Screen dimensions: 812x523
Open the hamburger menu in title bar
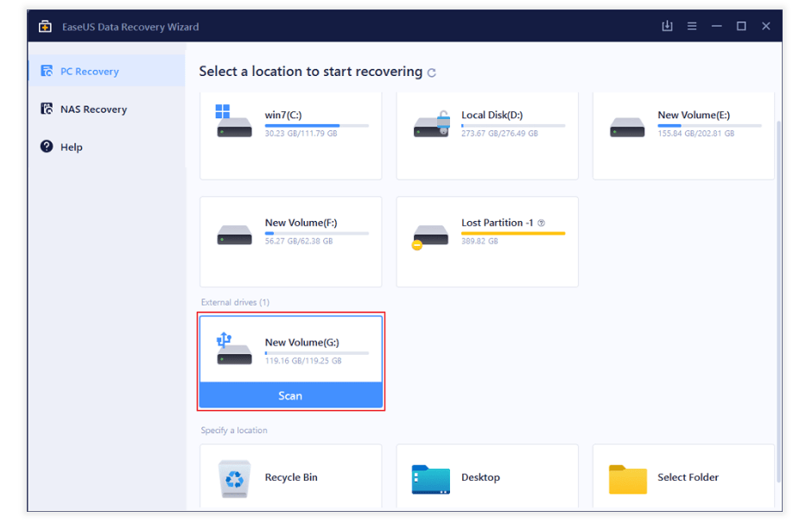pos(692,27)
